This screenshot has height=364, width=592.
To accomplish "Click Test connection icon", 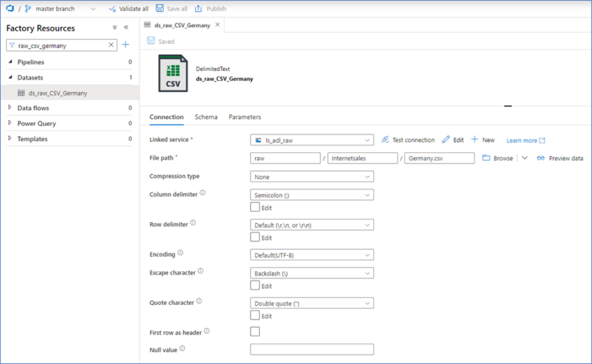I will pos(385,140).
